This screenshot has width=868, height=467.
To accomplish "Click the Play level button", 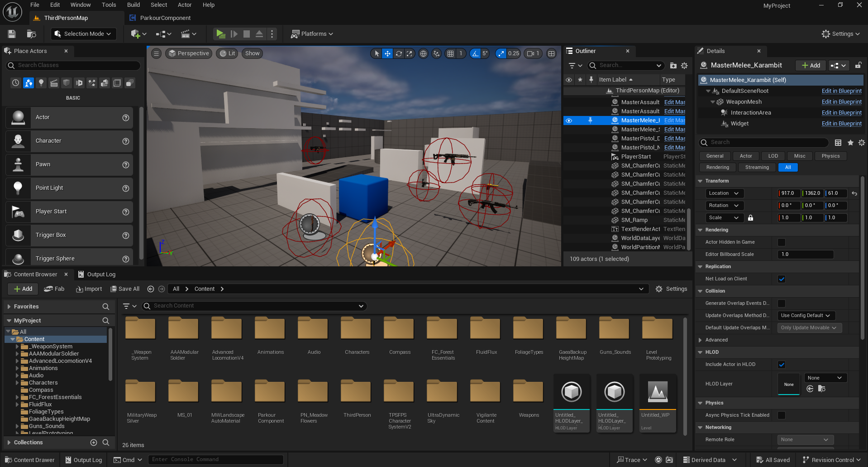I will (220, 34).
